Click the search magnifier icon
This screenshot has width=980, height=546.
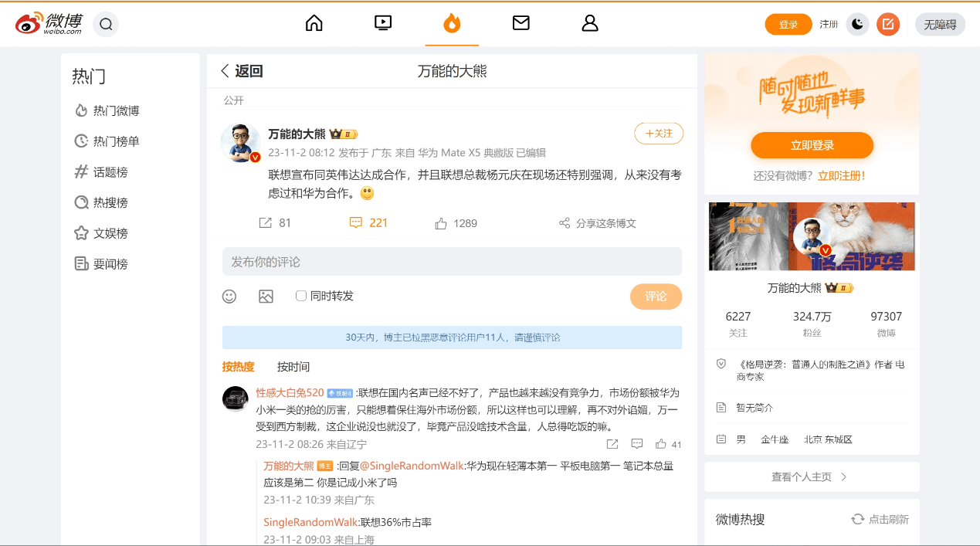106,25
